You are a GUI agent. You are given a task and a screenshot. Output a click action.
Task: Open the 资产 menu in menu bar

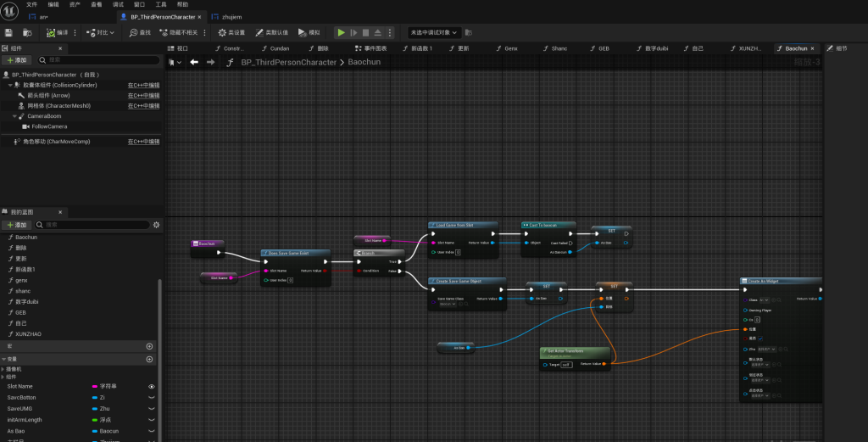click(x=75, y=4)
